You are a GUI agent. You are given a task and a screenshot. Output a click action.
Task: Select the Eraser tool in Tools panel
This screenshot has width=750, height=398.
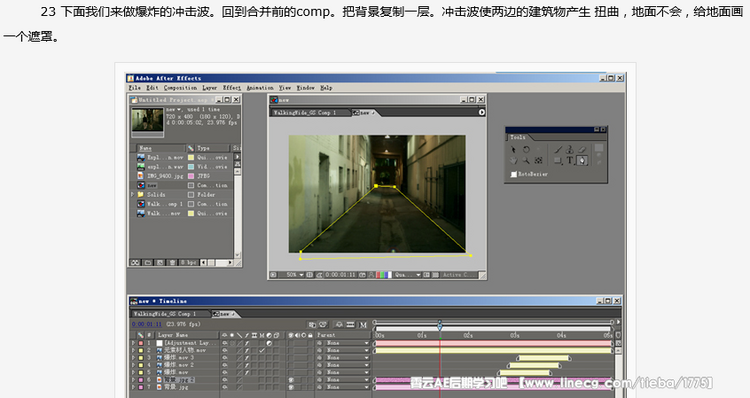pyautogui.click(x=582, y=150)
